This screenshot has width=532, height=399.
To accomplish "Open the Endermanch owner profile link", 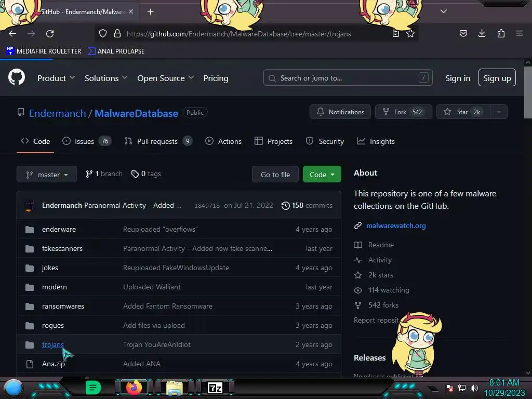I will [57, 113].
